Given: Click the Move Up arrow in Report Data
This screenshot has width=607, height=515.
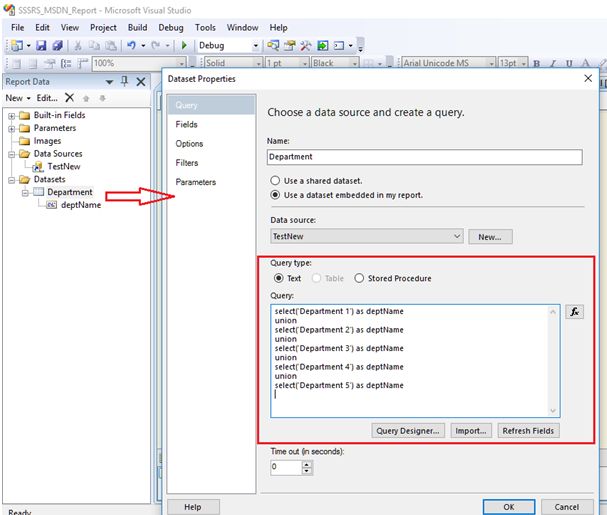Looking at the screenshot, I should [x=86, y=98].
